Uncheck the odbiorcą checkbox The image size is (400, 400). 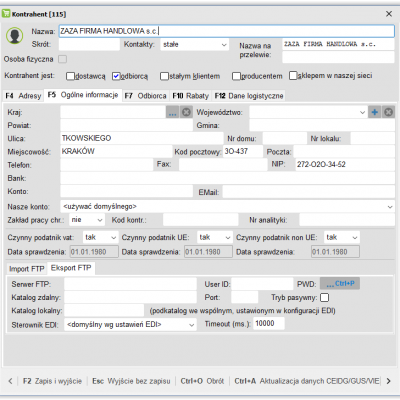point(116,76)
